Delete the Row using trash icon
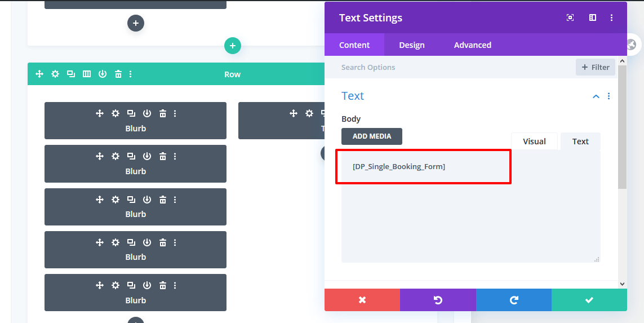Image resolution: width=644 pixels, height=323 pixels. pos(118,74)
